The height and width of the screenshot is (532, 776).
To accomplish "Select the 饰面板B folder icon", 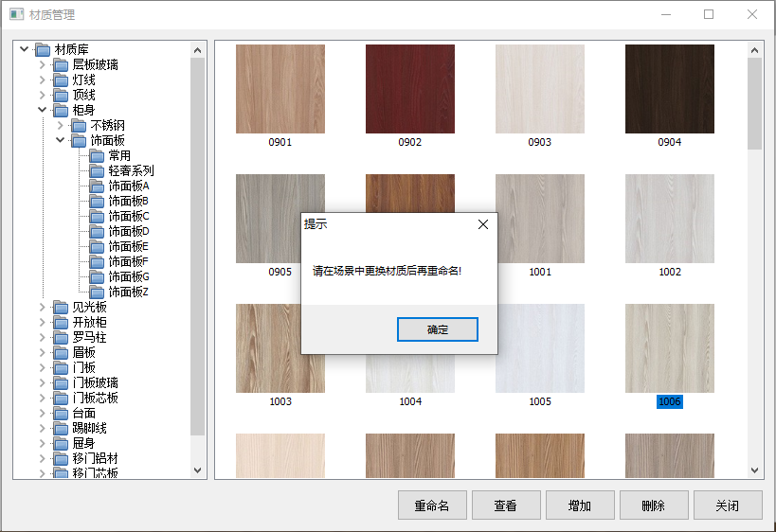I will point(97,202).
